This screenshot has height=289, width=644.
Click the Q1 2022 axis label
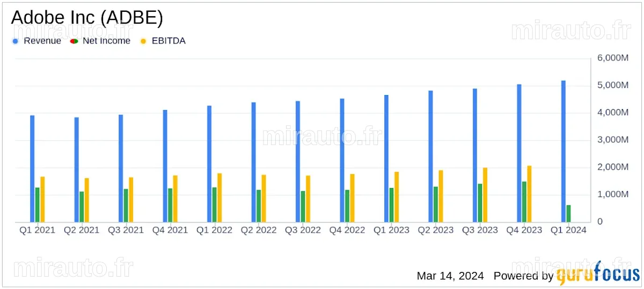tap(214, 230)
